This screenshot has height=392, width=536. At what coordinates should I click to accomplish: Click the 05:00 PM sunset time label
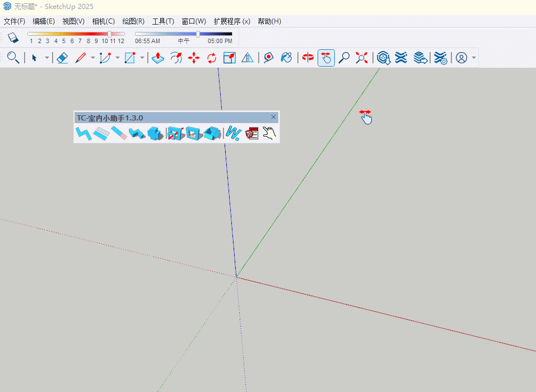pos(220,41)
